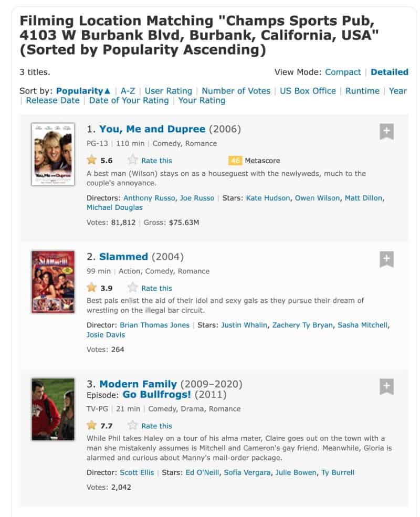Add You, Me and Dupree to watchlist
The width and height of the screenshot is (420, 517).
(x=386, y=132)
